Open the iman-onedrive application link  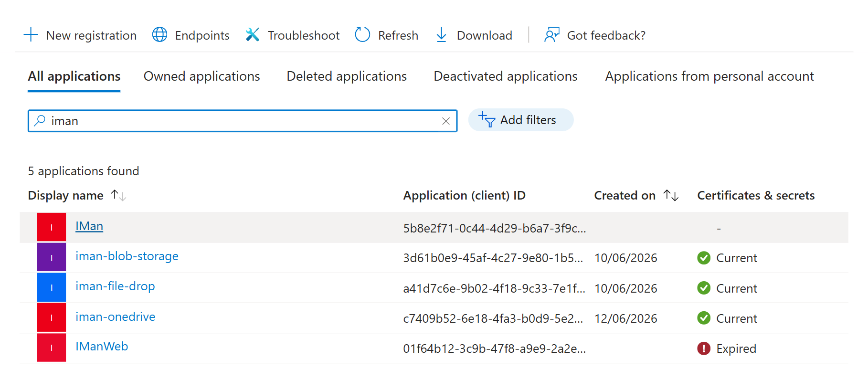pos(116,317)
